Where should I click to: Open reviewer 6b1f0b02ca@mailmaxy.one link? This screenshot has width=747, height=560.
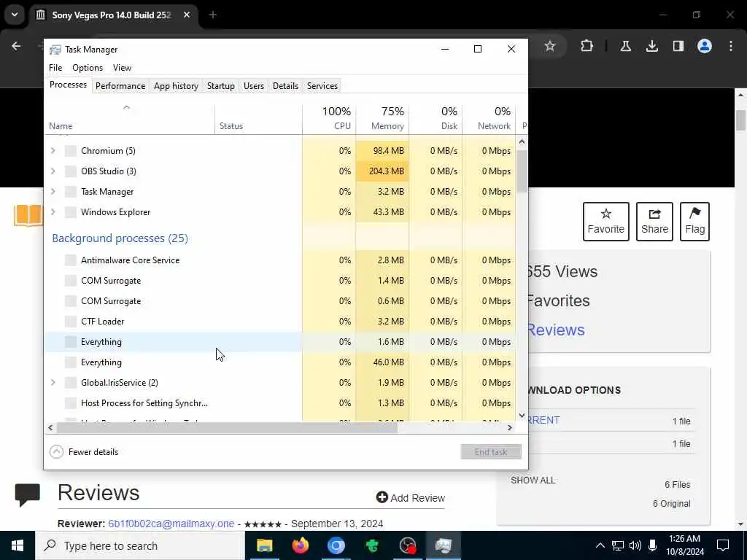coord(171,524)
